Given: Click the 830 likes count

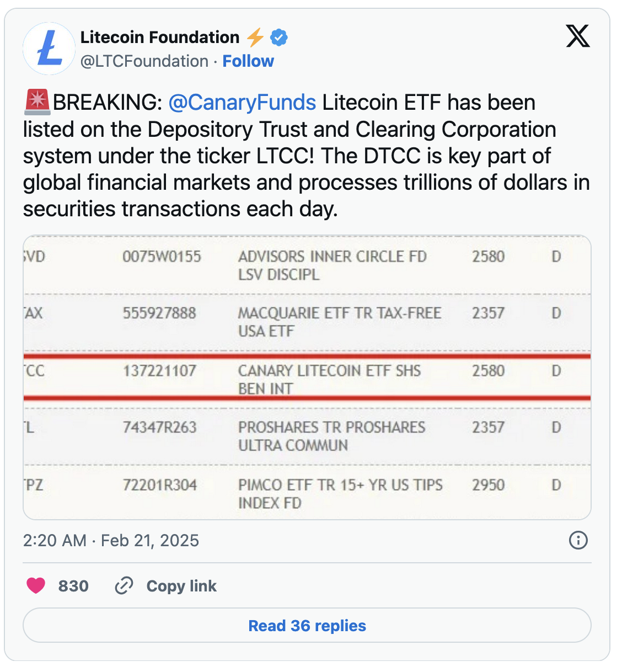Looking at the screenshot, I should point(73,585).
